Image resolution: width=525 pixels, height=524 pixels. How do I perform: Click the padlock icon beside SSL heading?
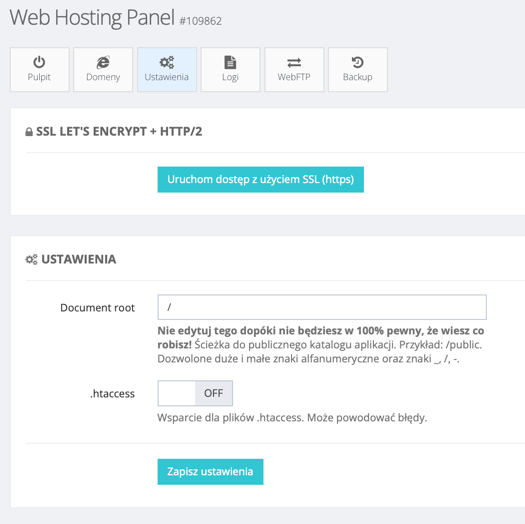point(29,132)
